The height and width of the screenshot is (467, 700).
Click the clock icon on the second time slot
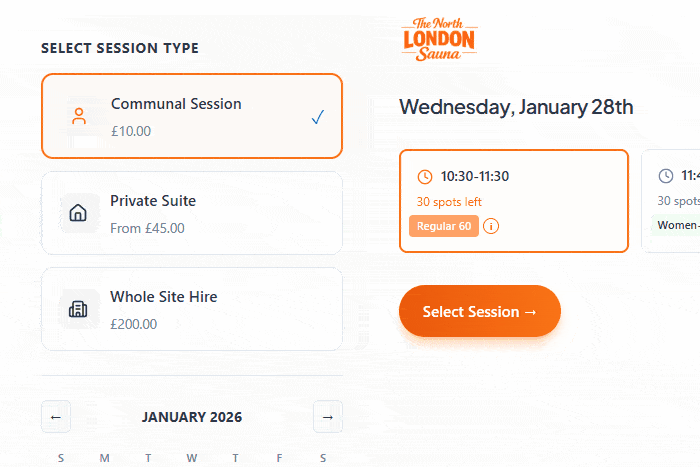666,177
